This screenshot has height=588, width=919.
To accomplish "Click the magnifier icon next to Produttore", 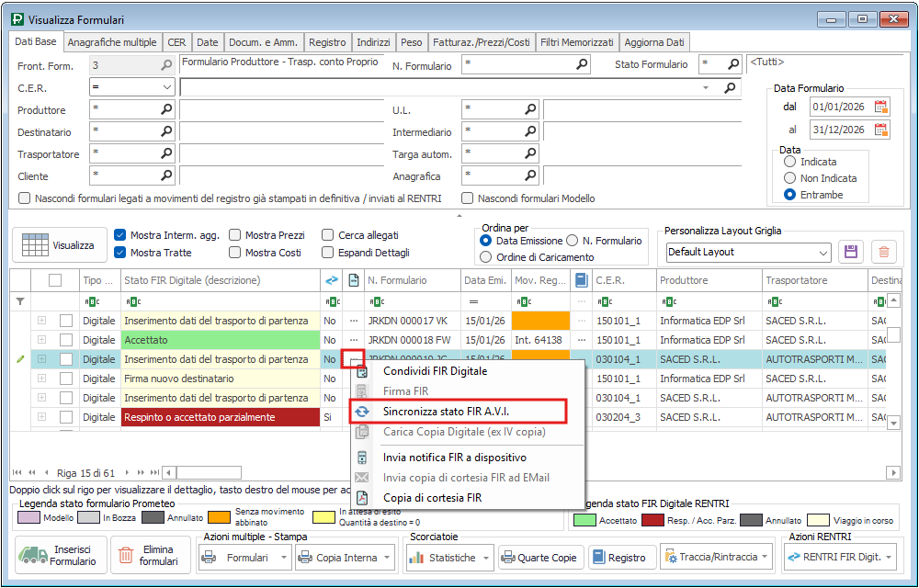I will 166,109.
